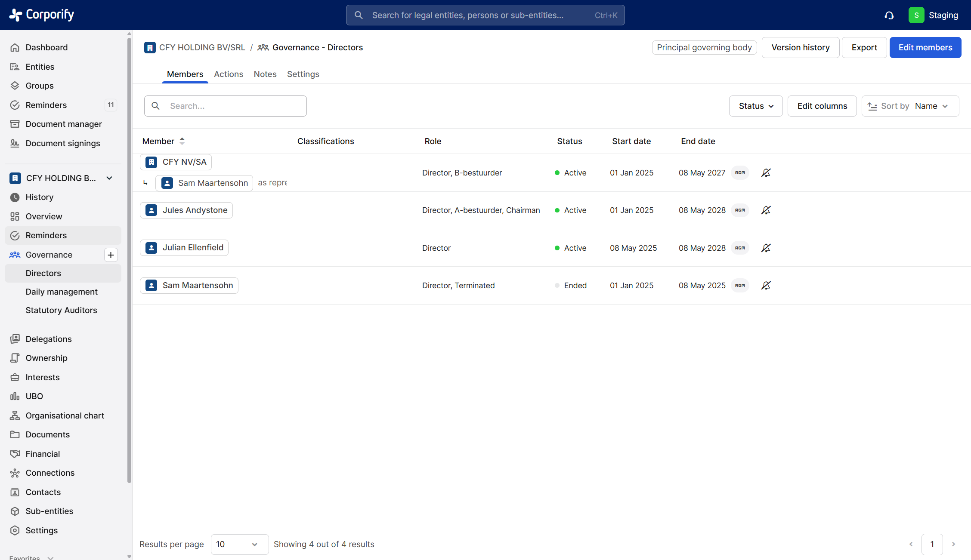Screen dimensions: 971x560
Task: Open the Settings tab of Directors
Action: pyautogui.click(x=303, y=74)
